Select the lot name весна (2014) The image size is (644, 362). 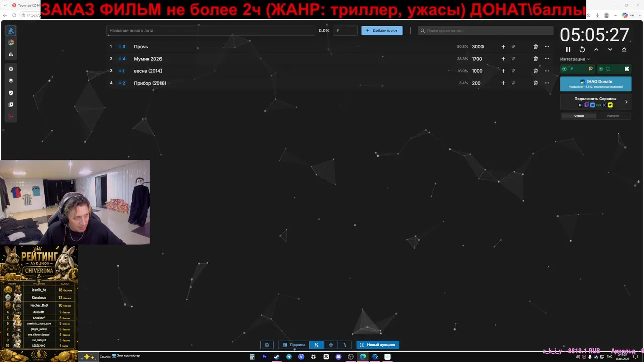pos(148,71)
